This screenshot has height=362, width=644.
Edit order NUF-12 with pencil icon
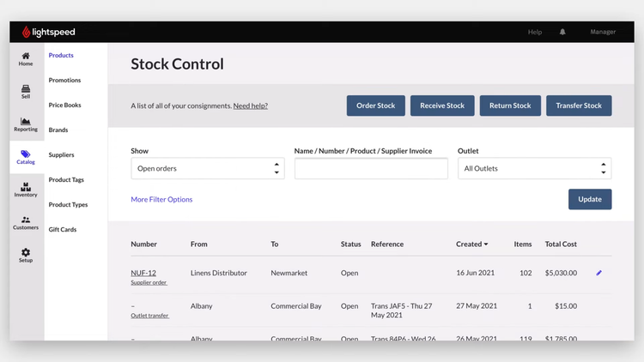(x=599, y=273)
